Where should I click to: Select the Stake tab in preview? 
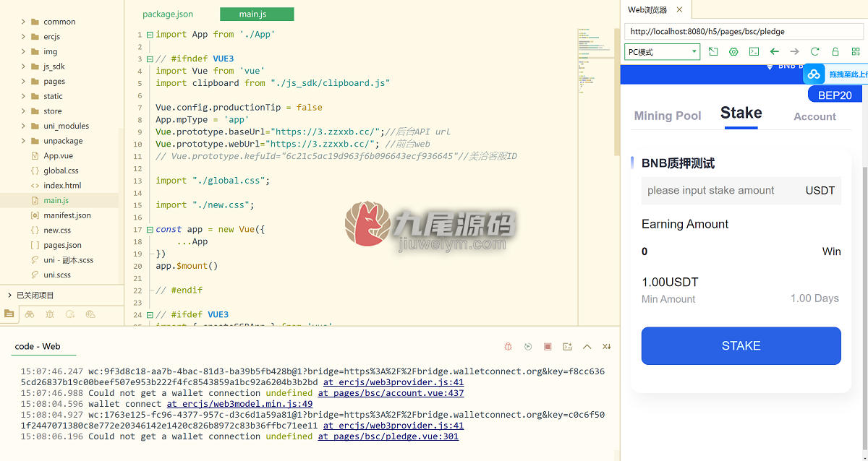[741, 113]
